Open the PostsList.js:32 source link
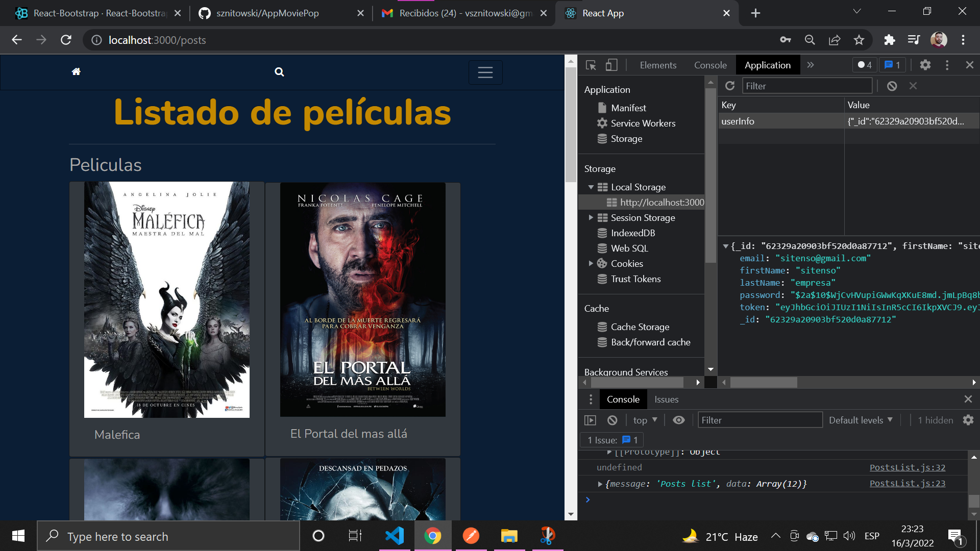Image resolution: width=980 pixels, height=551 pixels. pos(907,467)
